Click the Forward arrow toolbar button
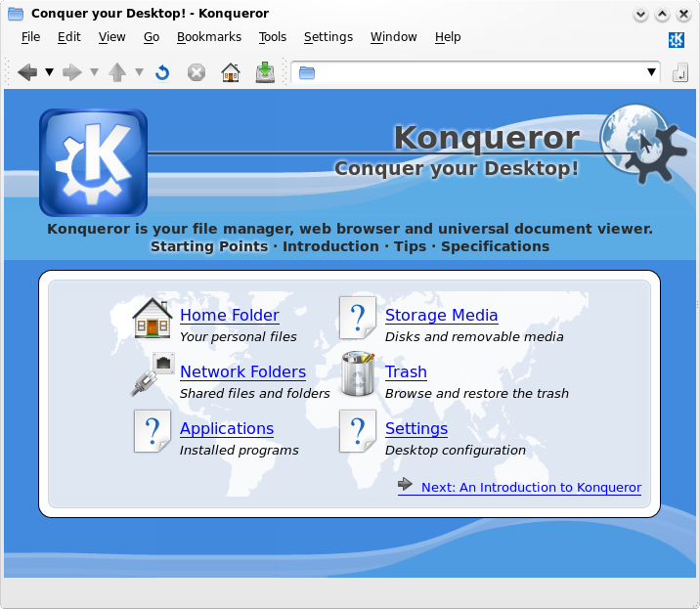Image resolution: width=700 pixels, height=609 pixels. click(72, 72)
